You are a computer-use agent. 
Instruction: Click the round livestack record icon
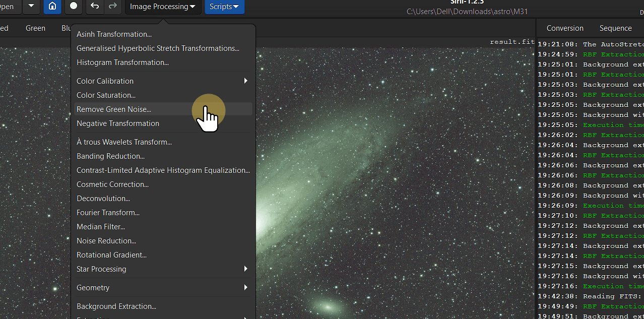(74, 7)
